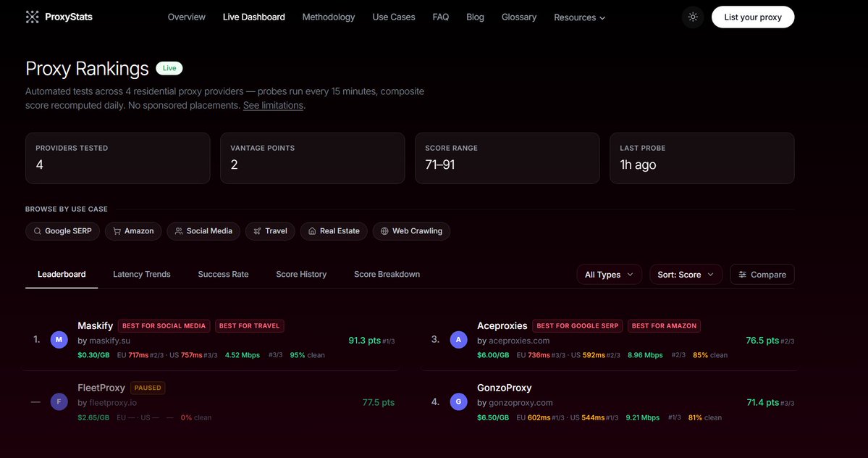Go to the Overview nav item

click(x=187, y=17)
